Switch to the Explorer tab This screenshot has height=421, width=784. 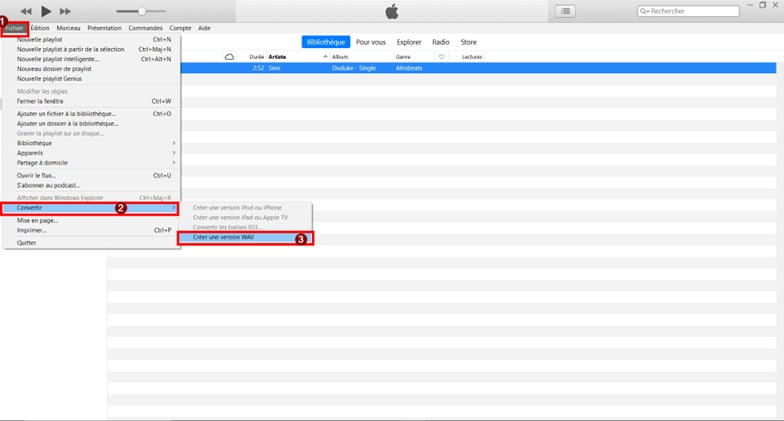[x=409, y=42]
